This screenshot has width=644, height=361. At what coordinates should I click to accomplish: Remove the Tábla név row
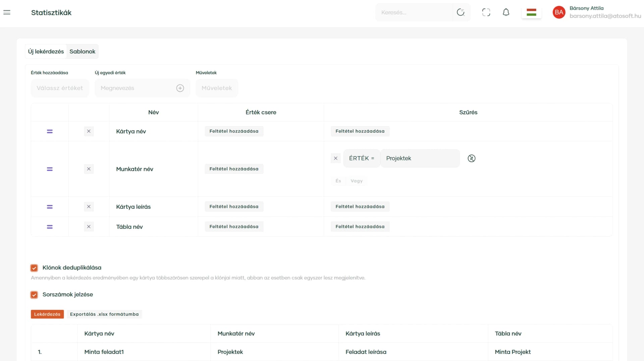[x=89, y=227]
